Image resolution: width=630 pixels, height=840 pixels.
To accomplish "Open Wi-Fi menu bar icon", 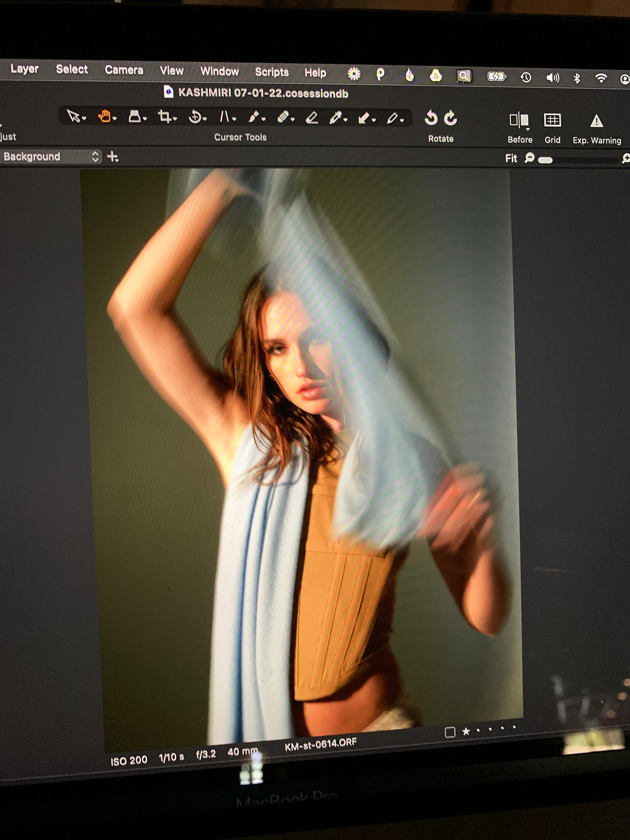I will [x=601, y=78].
